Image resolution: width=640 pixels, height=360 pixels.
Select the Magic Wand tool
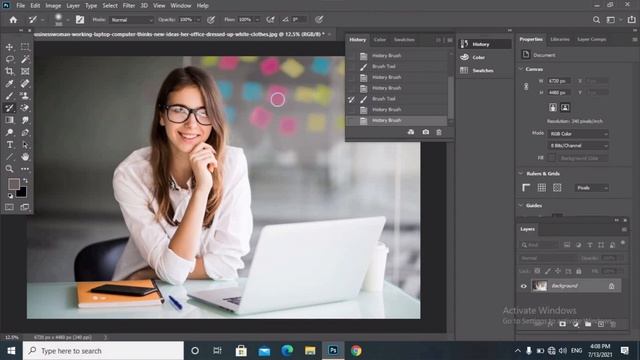(x=25, y=59)
